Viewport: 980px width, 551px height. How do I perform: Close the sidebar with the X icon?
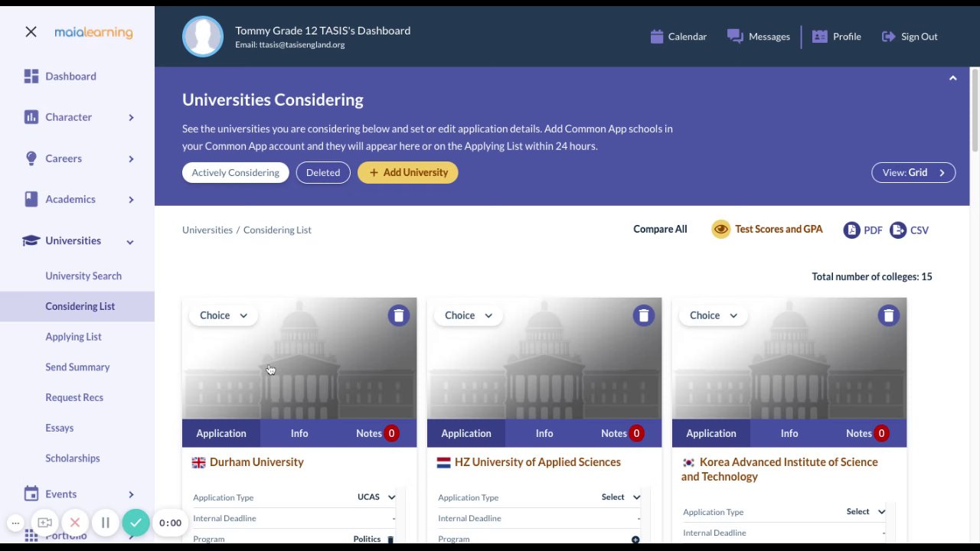tap(31, 31)
